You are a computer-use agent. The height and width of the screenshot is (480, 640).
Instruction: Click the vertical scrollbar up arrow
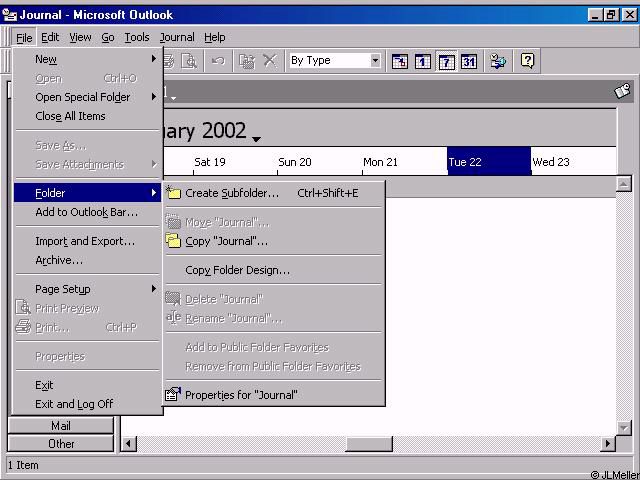624,184
